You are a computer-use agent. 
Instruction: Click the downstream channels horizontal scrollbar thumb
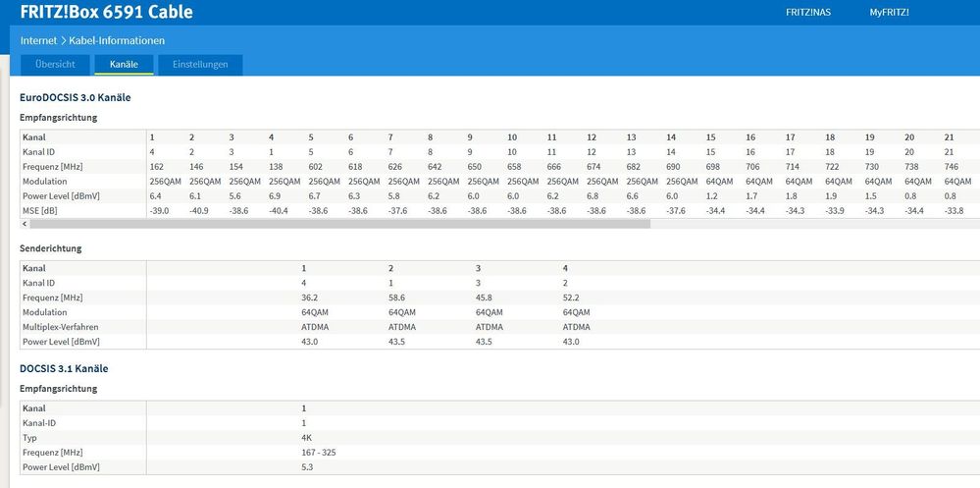(339, 223)
